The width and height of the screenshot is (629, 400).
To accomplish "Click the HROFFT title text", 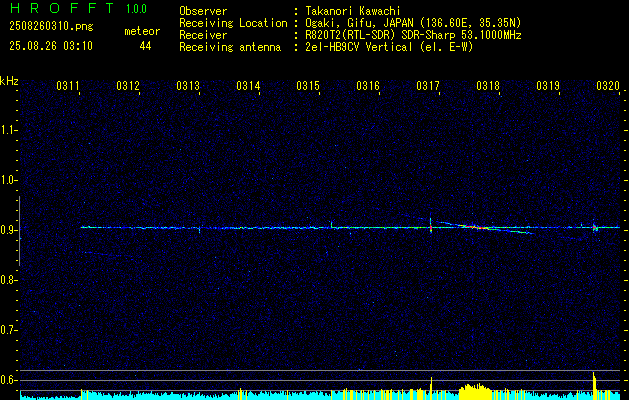I will (62, 8).
